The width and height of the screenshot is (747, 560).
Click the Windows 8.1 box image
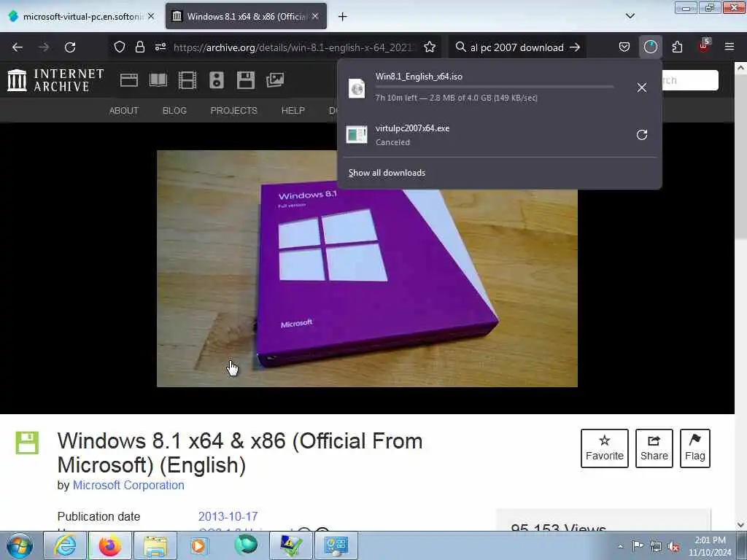click(368, 268)
